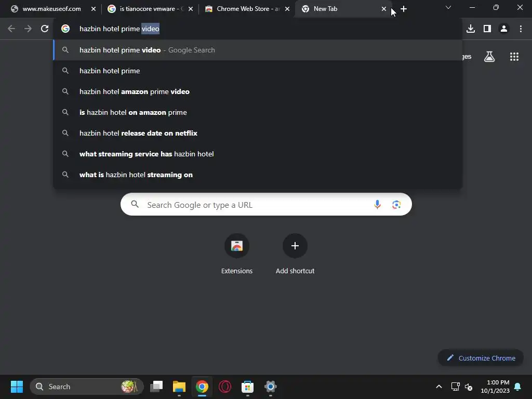Open muted volume tray icon

pos(469,387)
